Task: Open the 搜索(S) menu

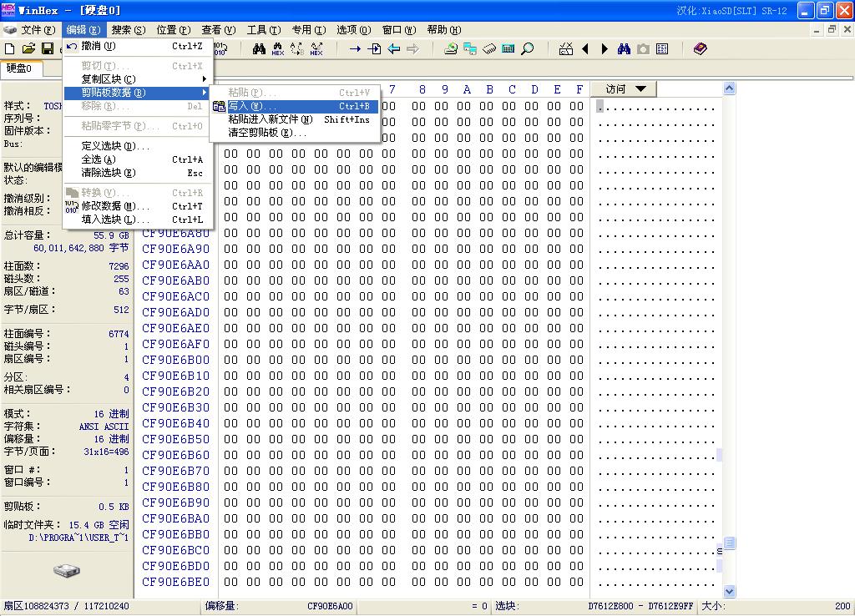Action: pos(129,30)
